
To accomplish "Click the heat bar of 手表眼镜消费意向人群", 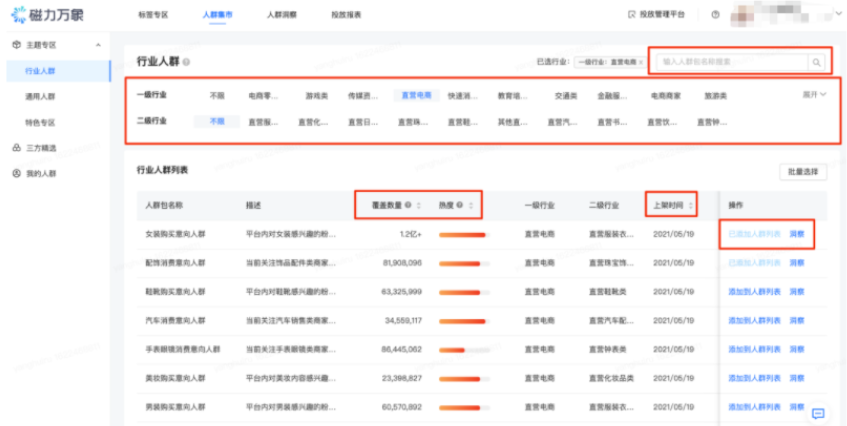I will (465, 350).
